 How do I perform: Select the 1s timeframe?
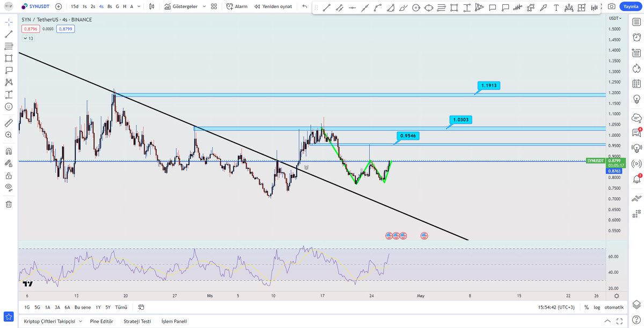85,6
